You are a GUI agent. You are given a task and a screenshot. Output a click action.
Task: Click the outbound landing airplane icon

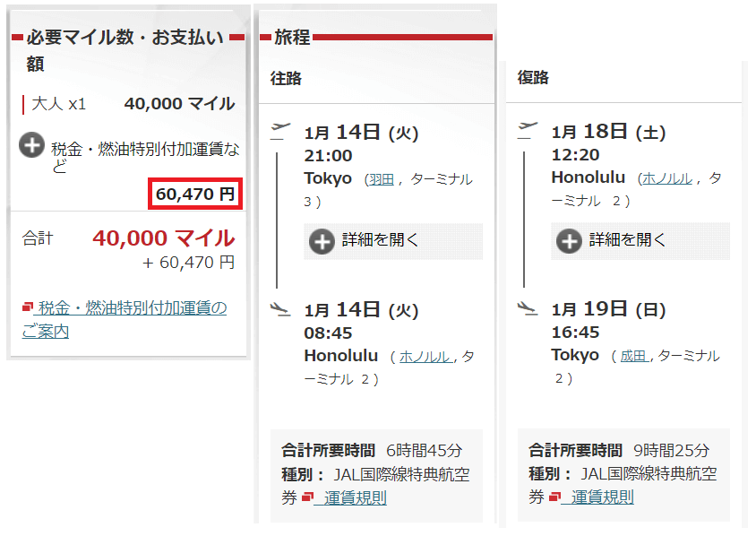(280, 308)
